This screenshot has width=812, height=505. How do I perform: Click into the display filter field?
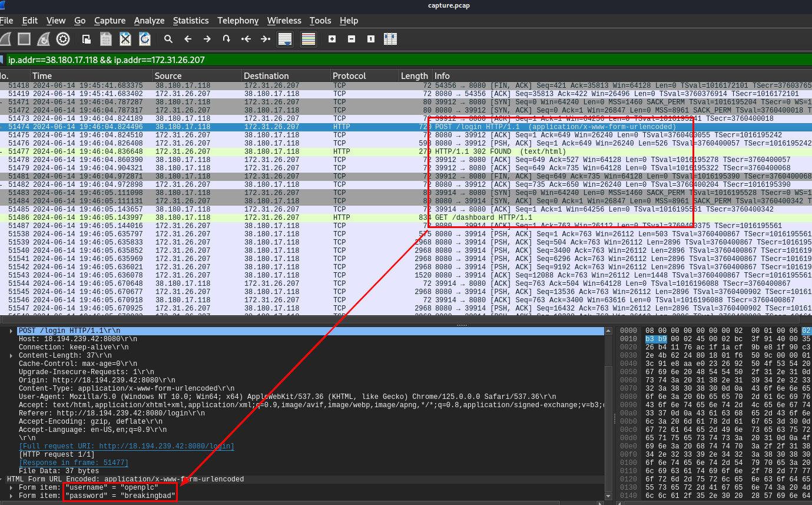click(353, 60)
